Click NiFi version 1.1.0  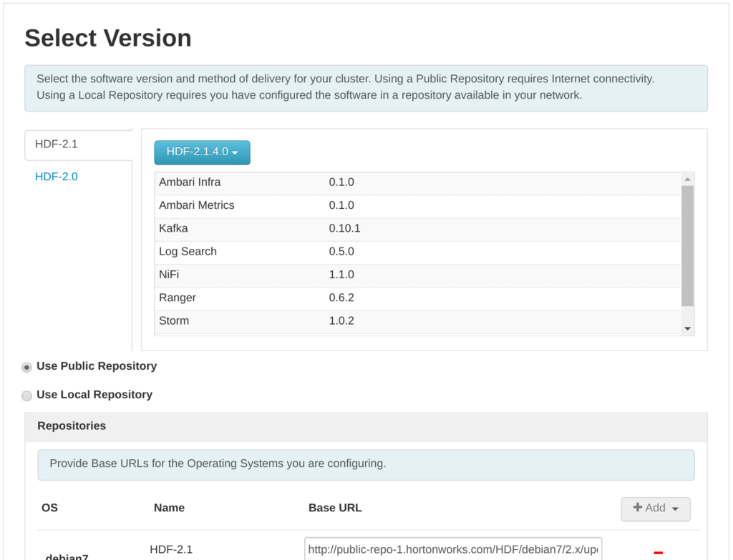point(341,275)
